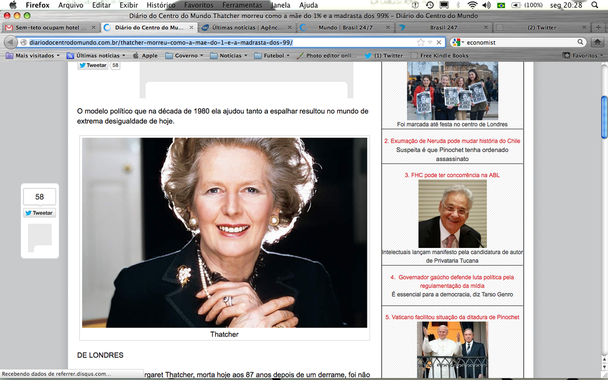Viewport: 608px width, 380px height.
Task: Switch to Últimas notícias | Agência tab
Action: click(247, 28)
